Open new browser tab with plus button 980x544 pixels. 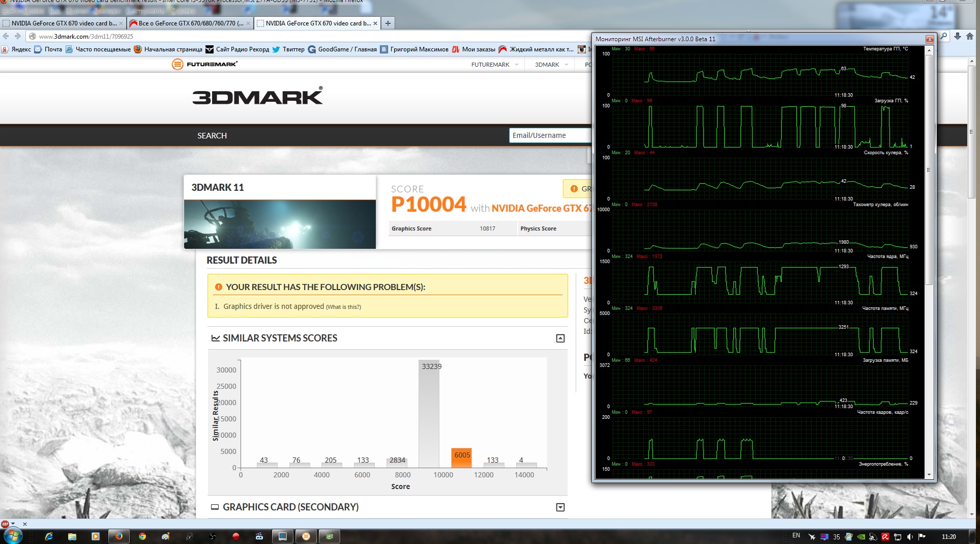(x=388, y=23)
